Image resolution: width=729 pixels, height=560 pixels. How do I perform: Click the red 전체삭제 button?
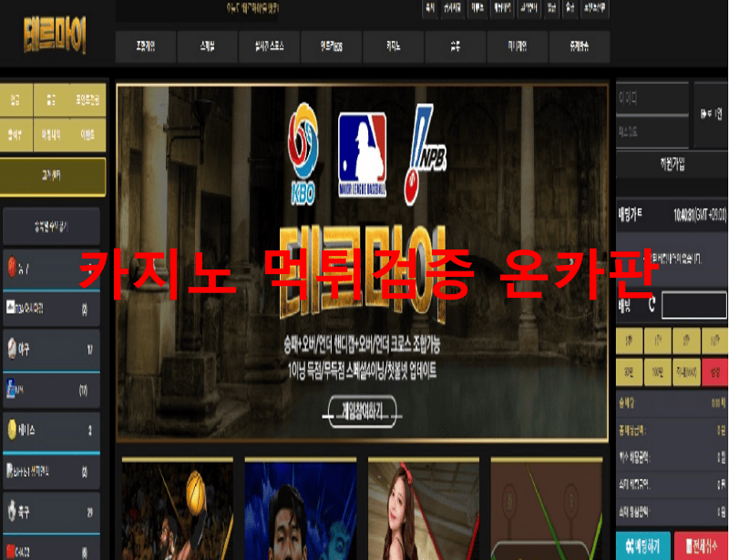701,547
